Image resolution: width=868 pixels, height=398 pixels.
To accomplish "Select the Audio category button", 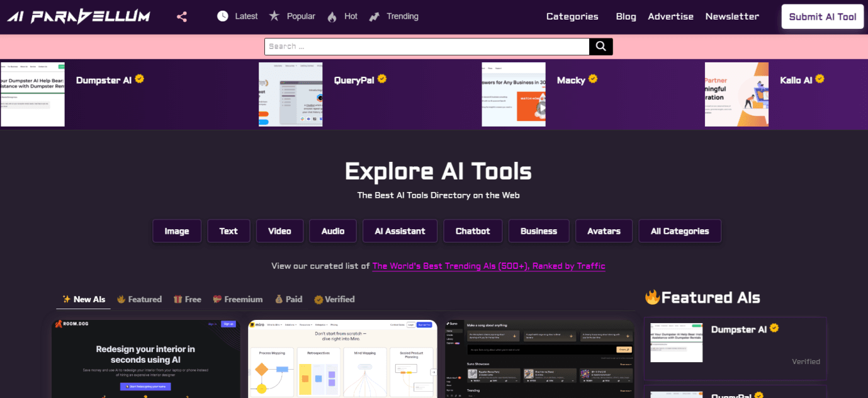I will pos(333,231).
